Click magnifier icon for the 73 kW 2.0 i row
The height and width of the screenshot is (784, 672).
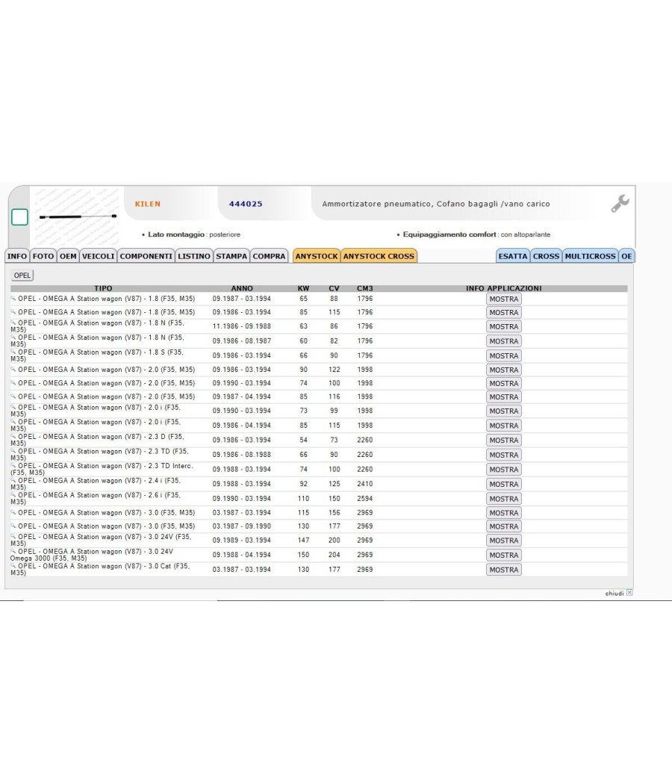tap(13, 408)
